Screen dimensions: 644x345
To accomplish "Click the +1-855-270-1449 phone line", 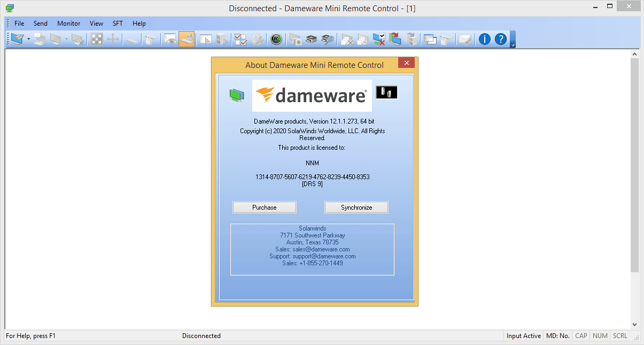I will coord(313,263).
